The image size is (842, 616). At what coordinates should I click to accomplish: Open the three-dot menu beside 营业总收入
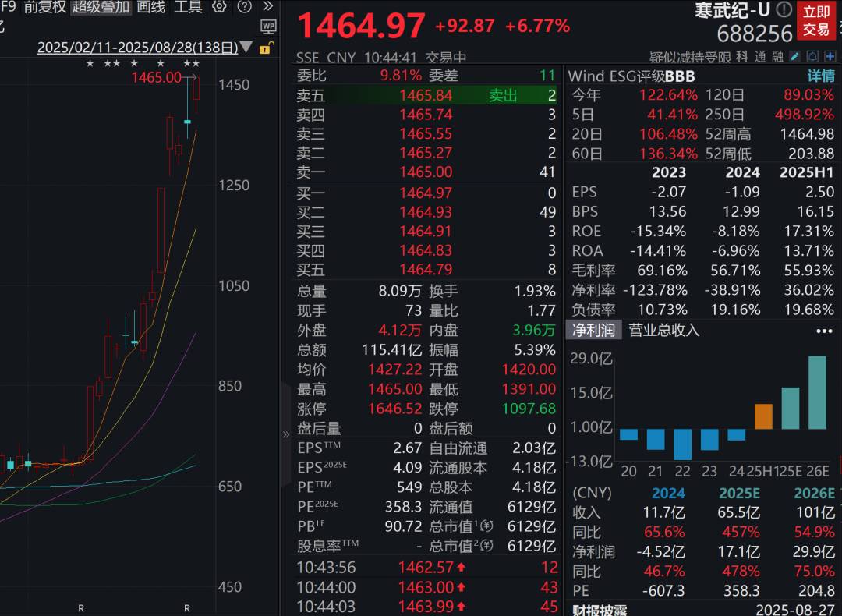(x=824, y=331)
